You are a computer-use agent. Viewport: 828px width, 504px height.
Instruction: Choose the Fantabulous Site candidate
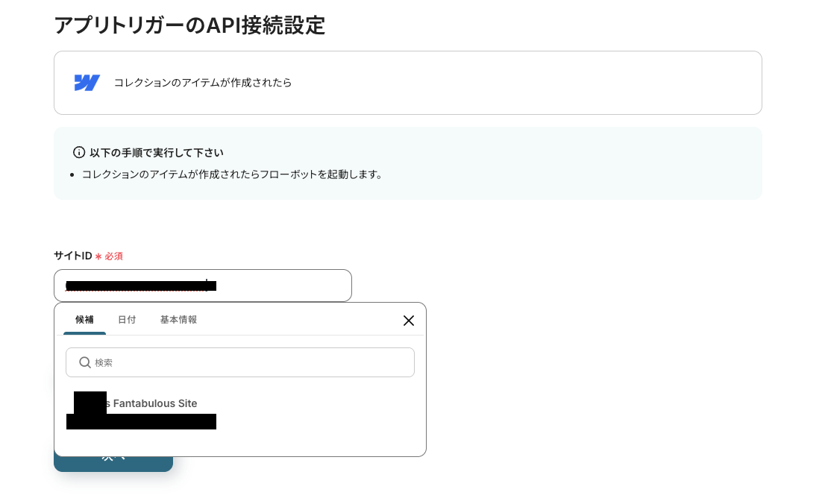(155, 403)
